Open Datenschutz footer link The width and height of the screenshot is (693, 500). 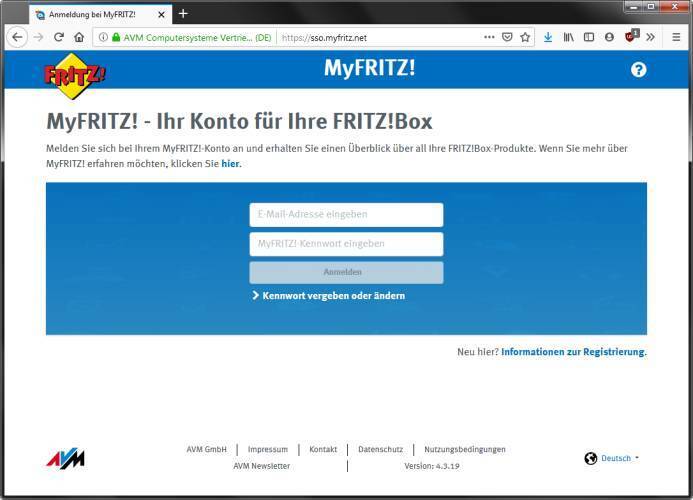(x=381, y=449)
